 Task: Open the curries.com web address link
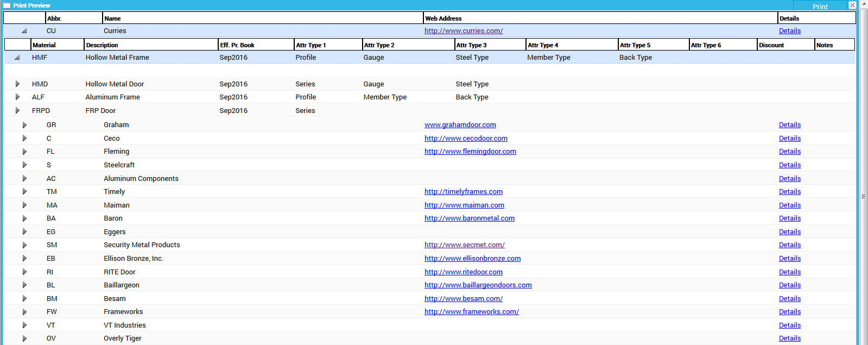[463, 31]
